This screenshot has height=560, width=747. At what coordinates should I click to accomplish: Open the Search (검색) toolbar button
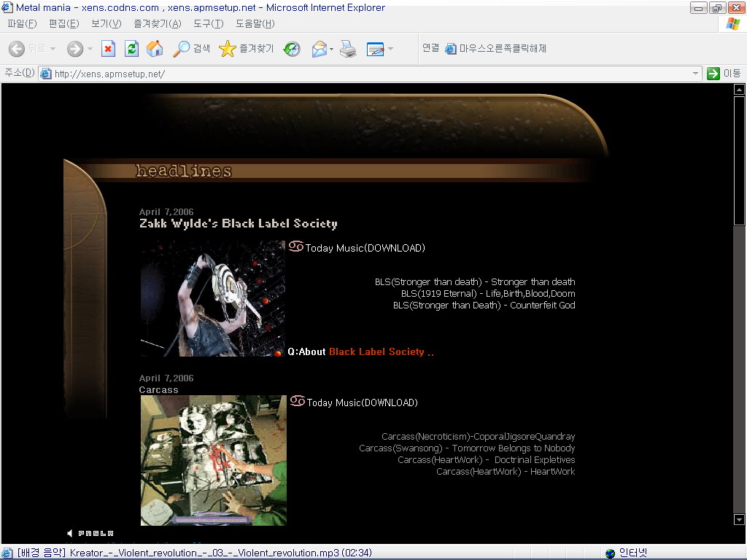(192, 49)
